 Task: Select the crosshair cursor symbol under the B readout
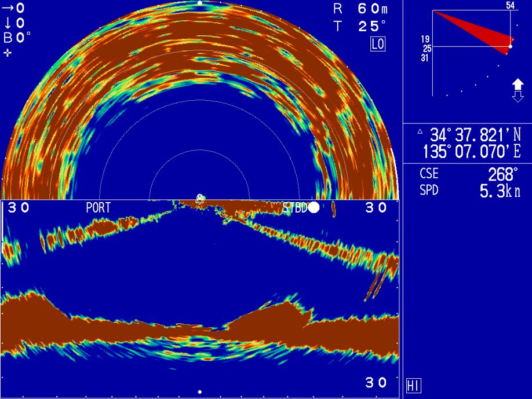(8, 53)
